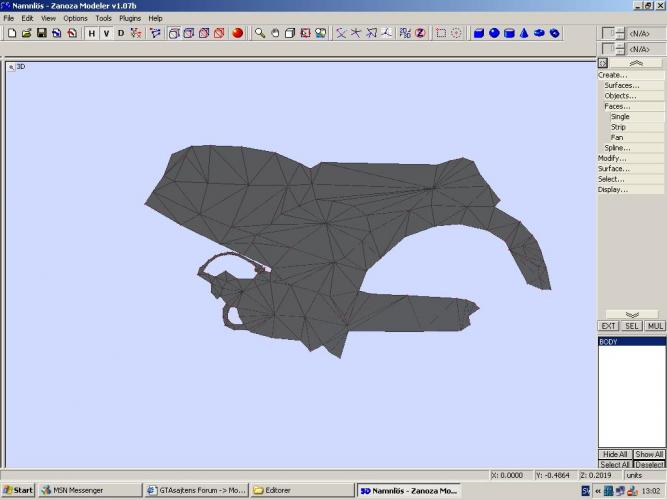Click the Hide All button

(x=614, y=454)
